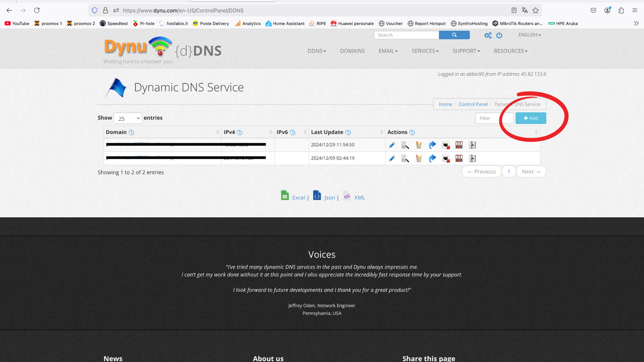Viewport: 644px width, 362px height.
Task: Expand the ENGLISH language dropdown
Action: (x=530, y=35)
